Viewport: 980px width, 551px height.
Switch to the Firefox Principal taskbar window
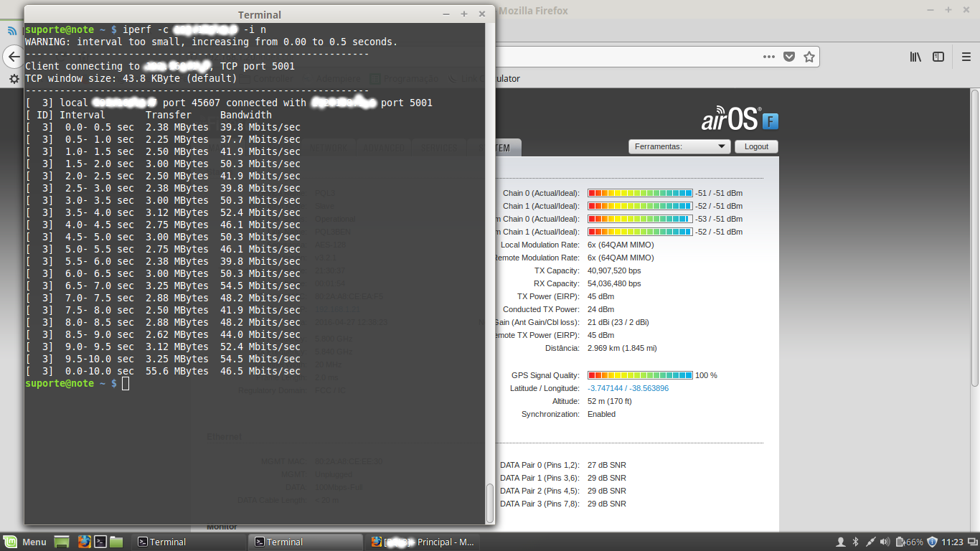[422, 542]
